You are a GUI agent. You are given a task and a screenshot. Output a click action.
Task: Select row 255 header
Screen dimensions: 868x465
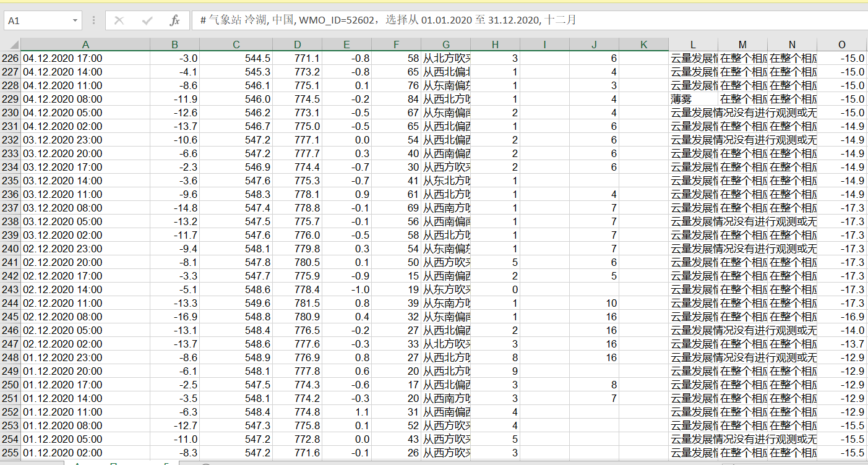click(x=10, y=453)
